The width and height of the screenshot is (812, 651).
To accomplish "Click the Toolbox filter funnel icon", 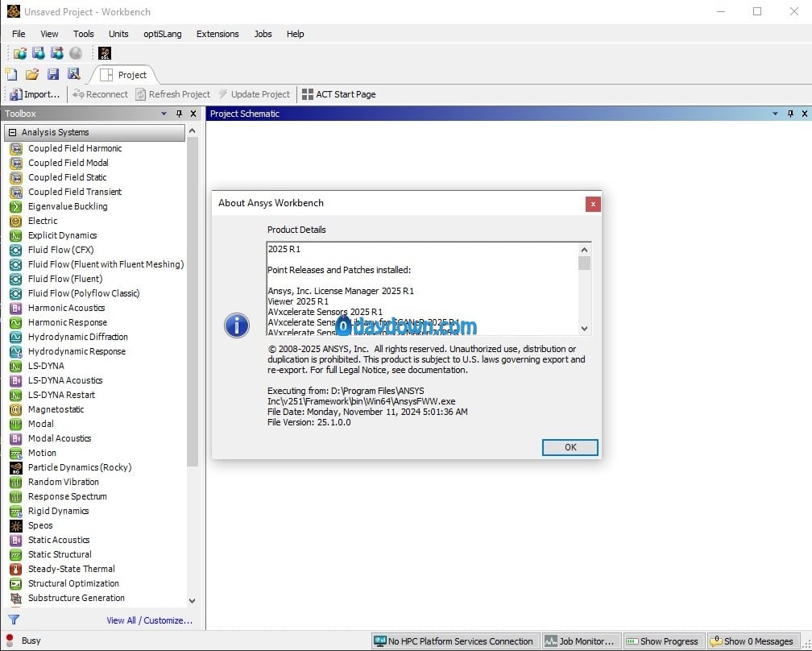I will point(14,620).
